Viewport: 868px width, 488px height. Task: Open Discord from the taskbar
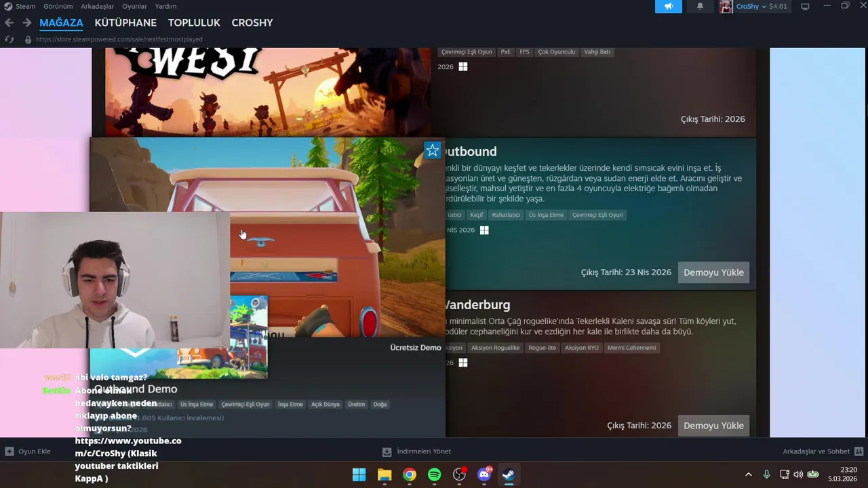tap(484, 474)
